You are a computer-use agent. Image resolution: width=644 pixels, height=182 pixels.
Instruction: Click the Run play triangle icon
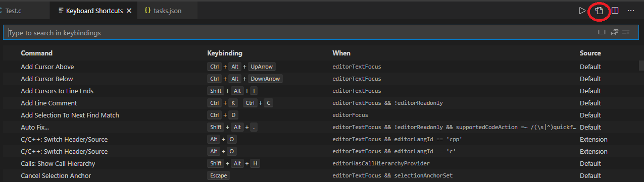coord(582,11)
